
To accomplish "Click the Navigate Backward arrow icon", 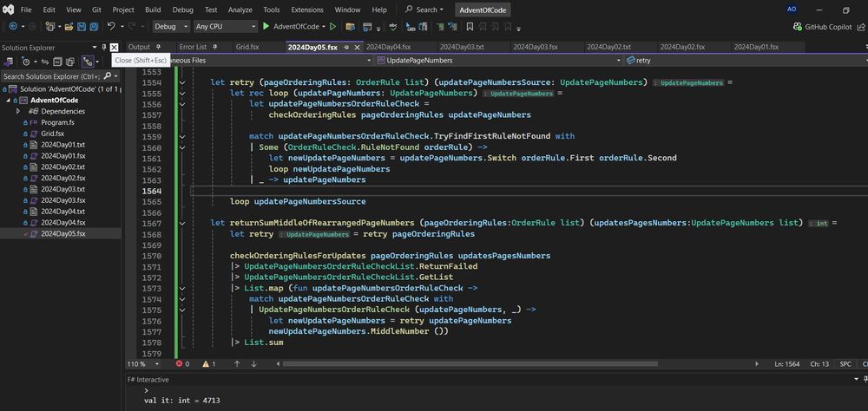I will click(13, 27).
